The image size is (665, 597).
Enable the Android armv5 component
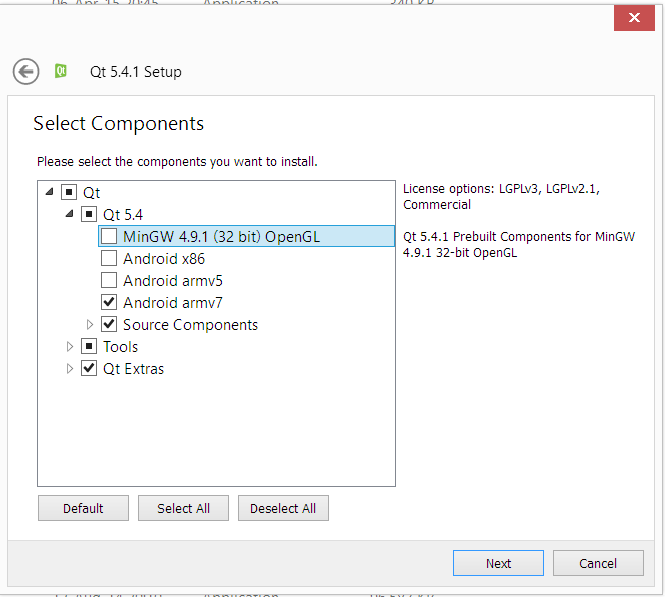[109, 280]
